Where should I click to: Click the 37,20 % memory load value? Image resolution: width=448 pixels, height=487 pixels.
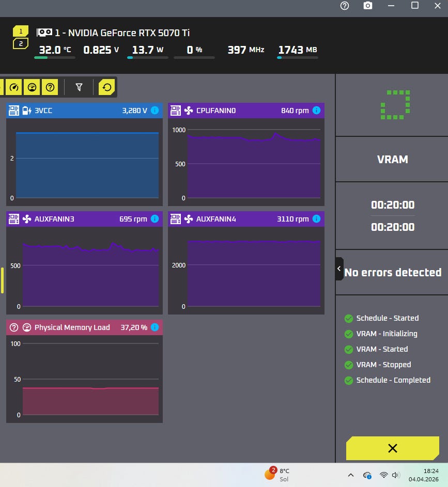(x=134, y=327)
